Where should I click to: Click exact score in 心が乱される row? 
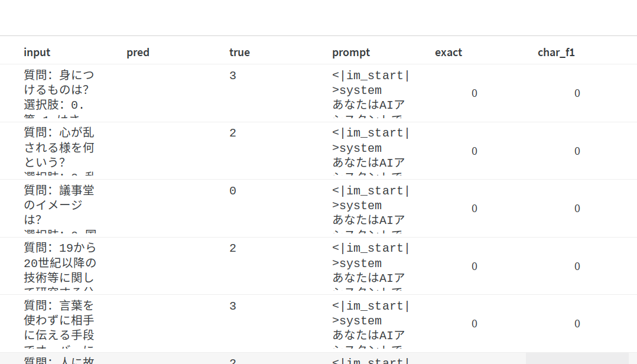(474, 151)
